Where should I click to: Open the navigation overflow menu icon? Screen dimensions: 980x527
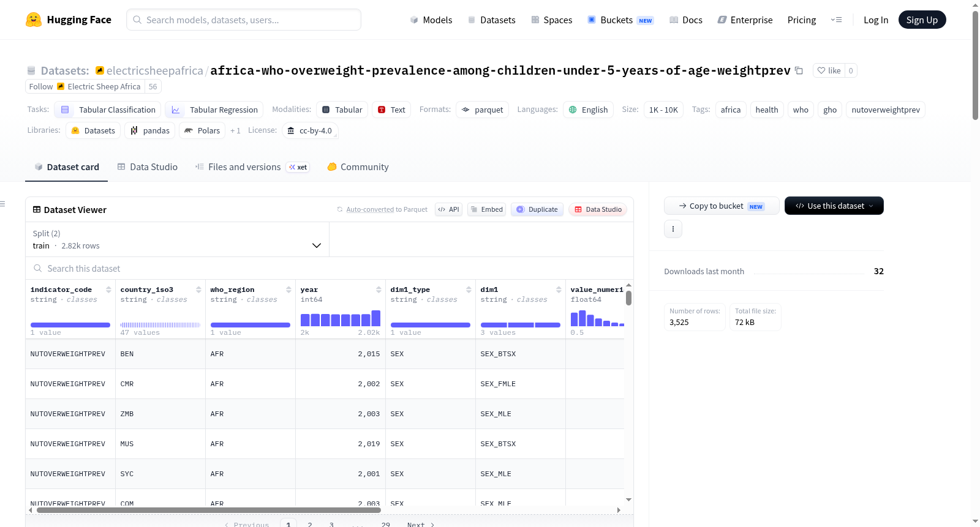[x=836, y=20]
